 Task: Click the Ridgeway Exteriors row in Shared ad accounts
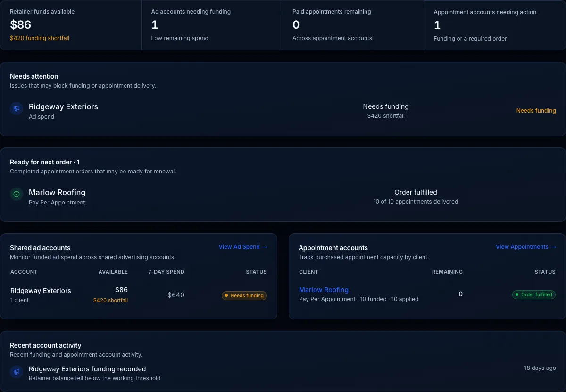(x=139, y=295)
